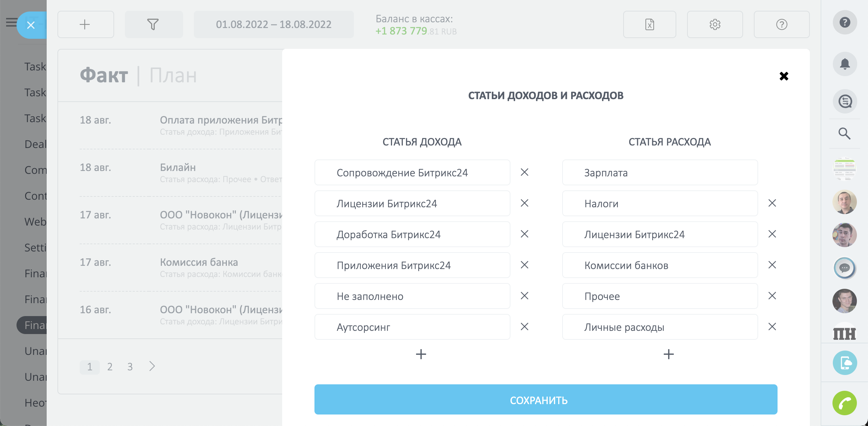
Task: Click the Excel export icon button
Action: [649, 24]
